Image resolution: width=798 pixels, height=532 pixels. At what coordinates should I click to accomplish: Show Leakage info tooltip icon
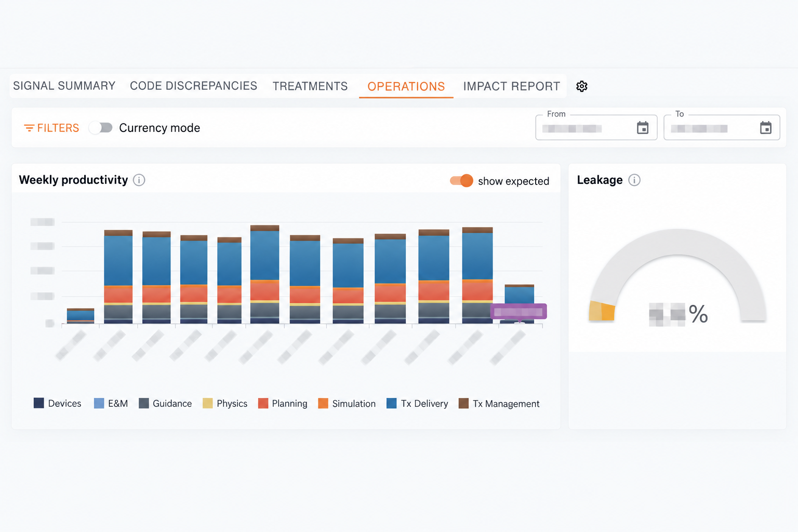click(634, 180)
